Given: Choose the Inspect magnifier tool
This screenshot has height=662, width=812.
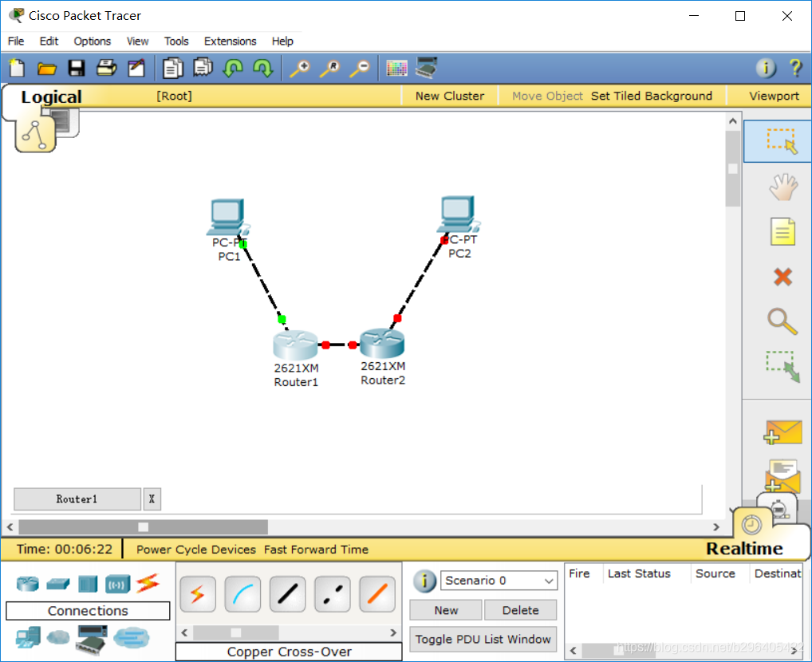Looking at the screenshot, I should click(x=782, y=321).
